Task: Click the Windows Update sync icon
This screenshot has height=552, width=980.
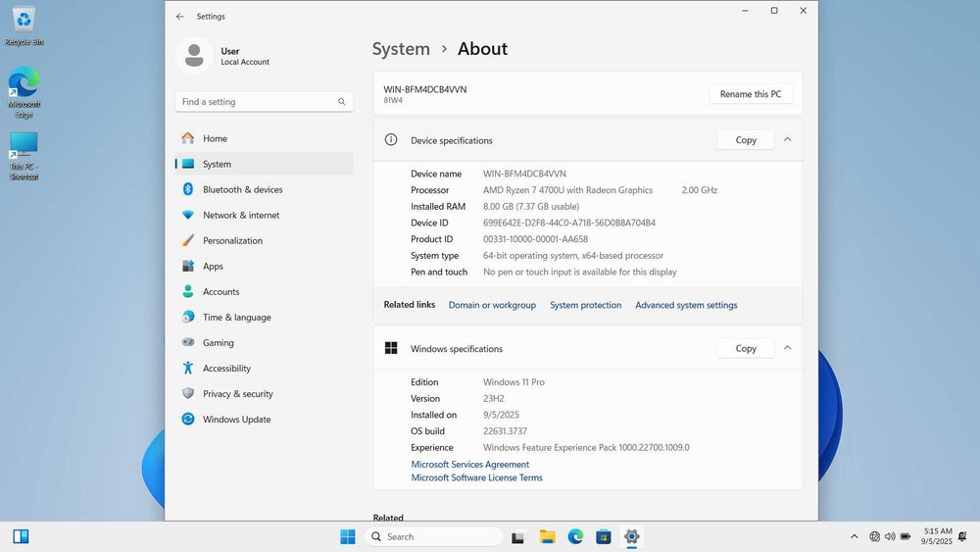Action: [187, 419]
